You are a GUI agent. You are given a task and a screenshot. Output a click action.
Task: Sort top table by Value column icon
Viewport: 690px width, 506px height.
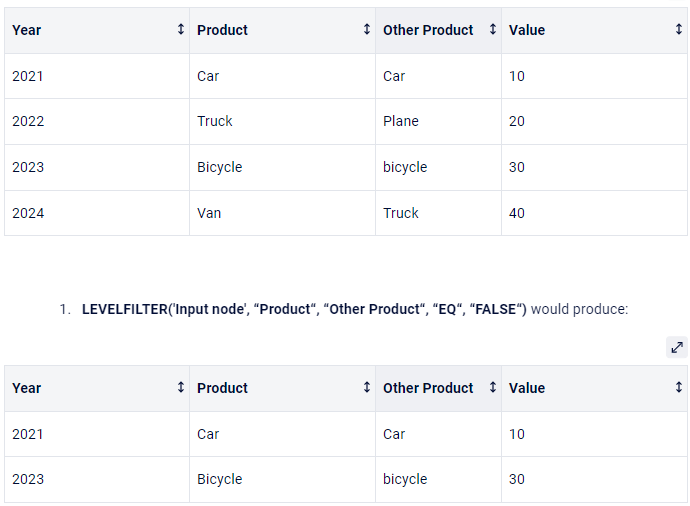[679, 29]
